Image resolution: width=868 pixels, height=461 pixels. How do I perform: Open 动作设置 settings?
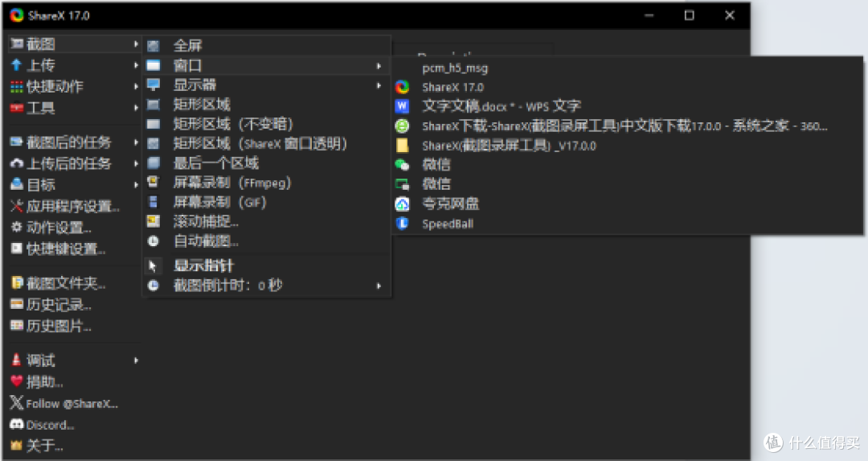click(74, 227)
